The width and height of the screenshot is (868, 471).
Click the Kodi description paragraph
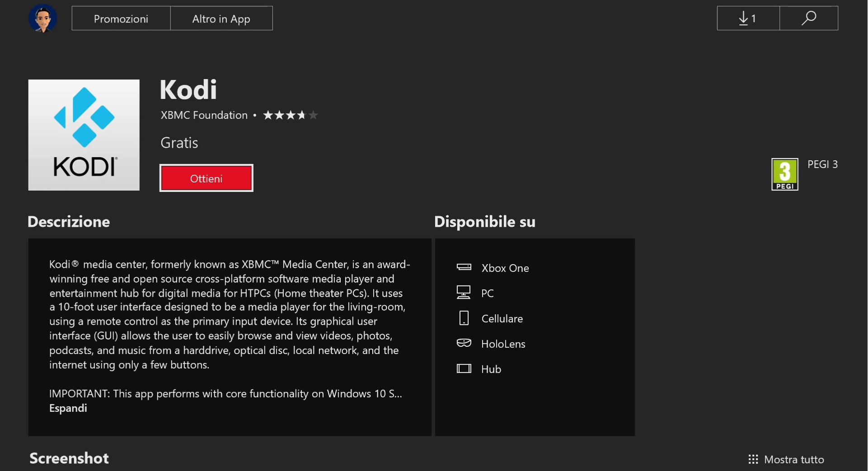(230, 314)
